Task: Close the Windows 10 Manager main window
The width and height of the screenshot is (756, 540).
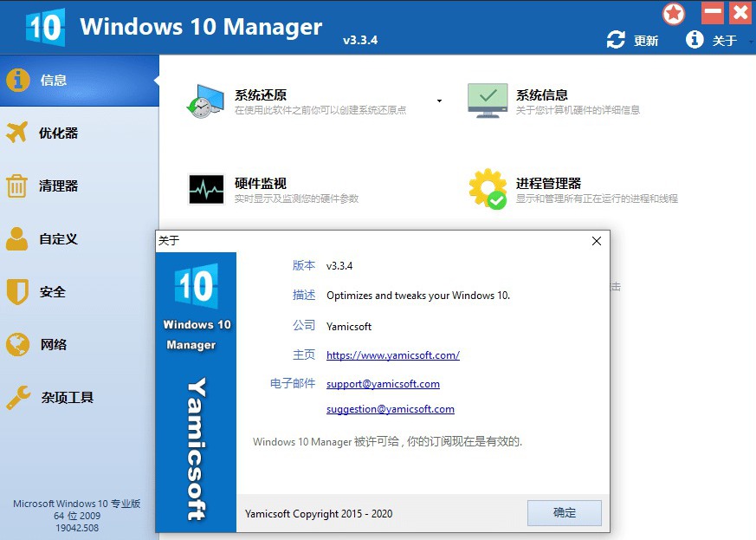Action: [740, 13]
